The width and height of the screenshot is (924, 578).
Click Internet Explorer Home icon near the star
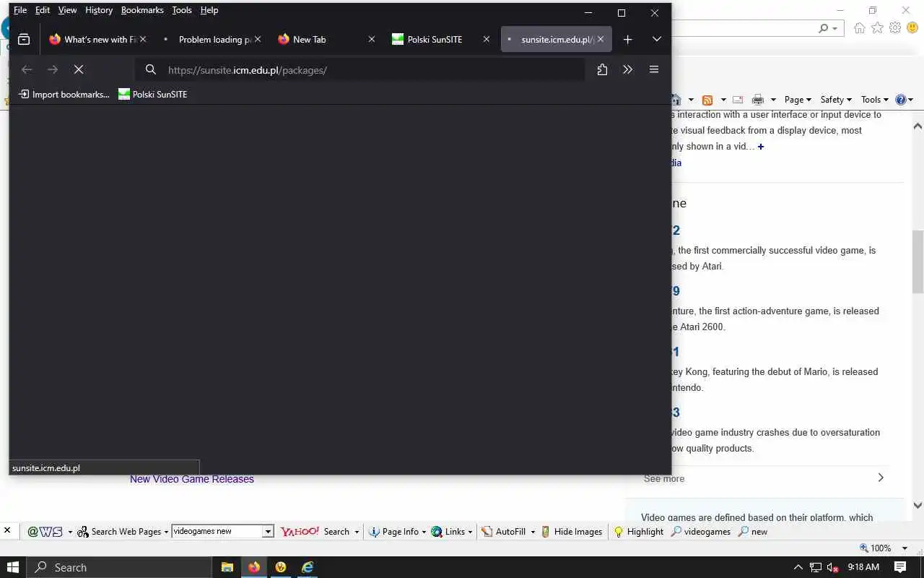(859, 27)
